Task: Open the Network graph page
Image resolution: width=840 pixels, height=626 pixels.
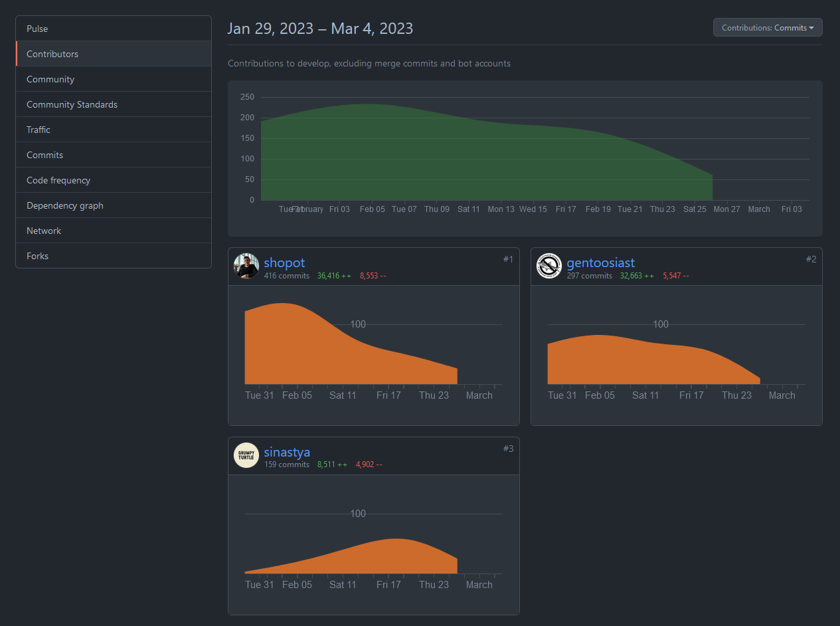Action: tap(44, 231)
